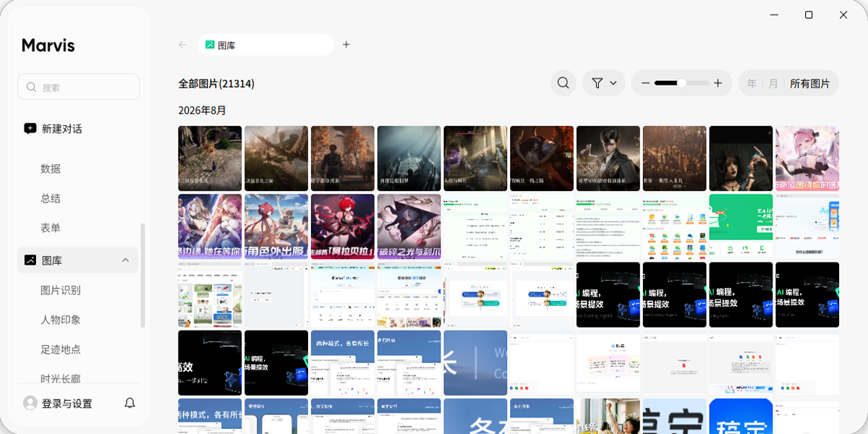The height and width of the screenshot is (434, 868).
Task: Minimize the Marvis window
Action: pos(775,14)
